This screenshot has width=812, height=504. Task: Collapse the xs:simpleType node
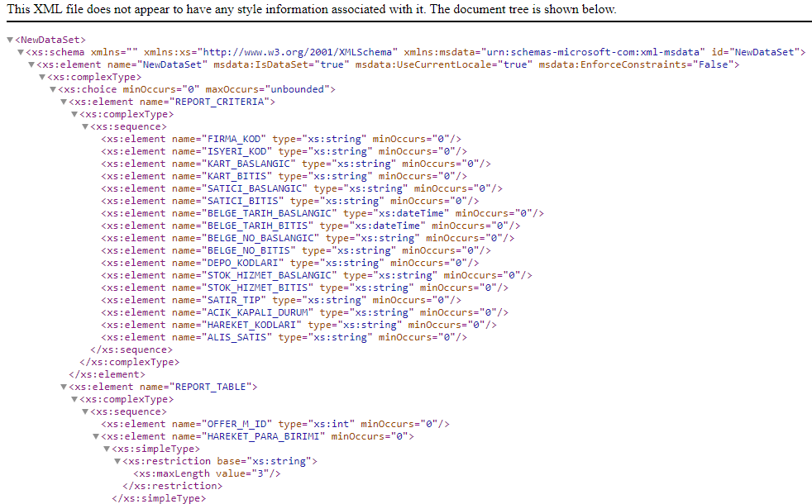click(107, 449)
